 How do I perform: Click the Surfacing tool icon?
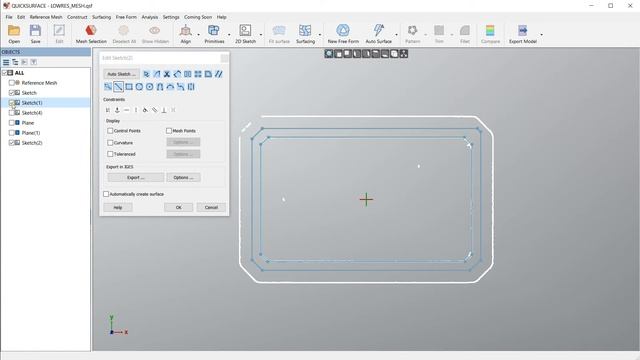click(305, 33)
